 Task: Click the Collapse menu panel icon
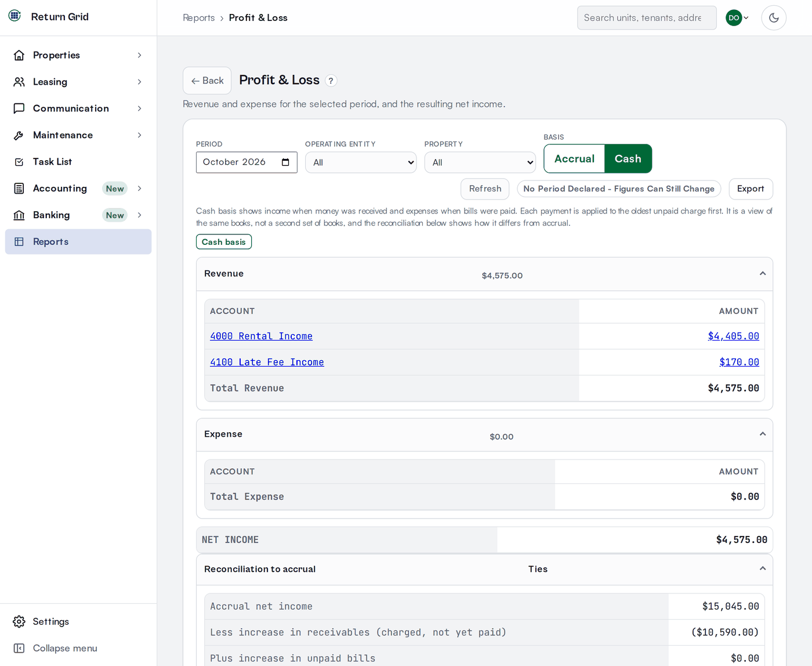point(19,649)
